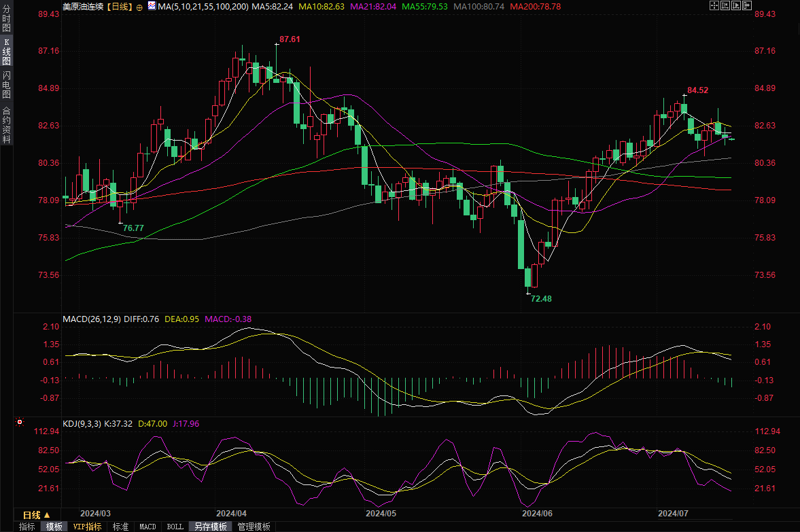Switch to the 分时图 side tab
This screenshot has height=532, width=800.
6,19
